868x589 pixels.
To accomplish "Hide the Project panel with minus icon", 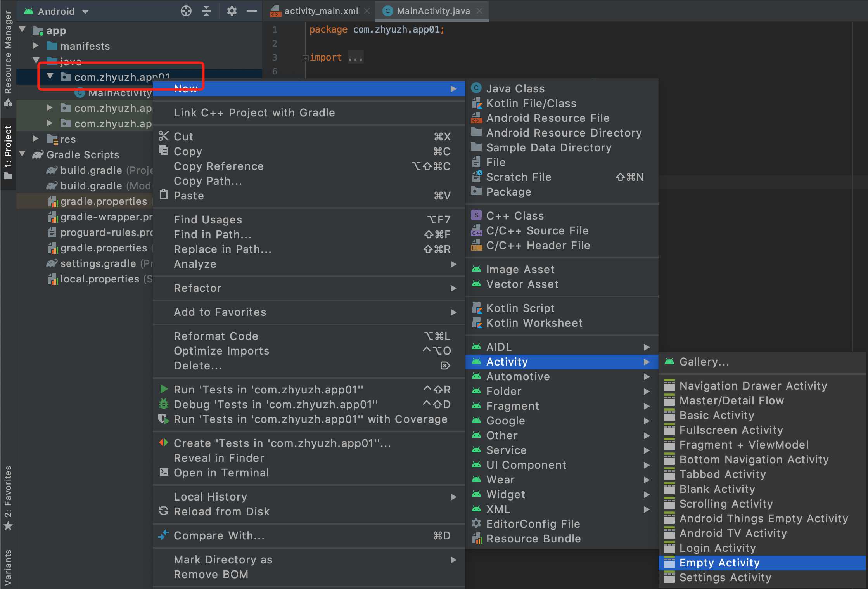I will pos(252,11).
